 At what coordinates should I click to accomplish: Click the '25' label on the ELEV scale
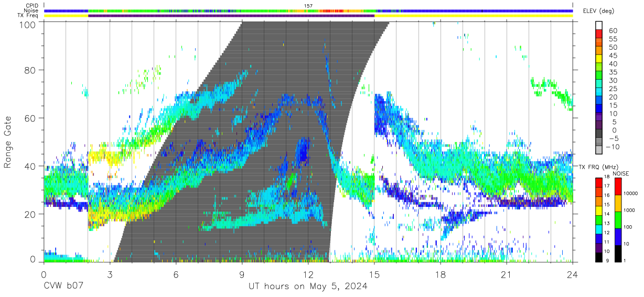pos(613,89)
